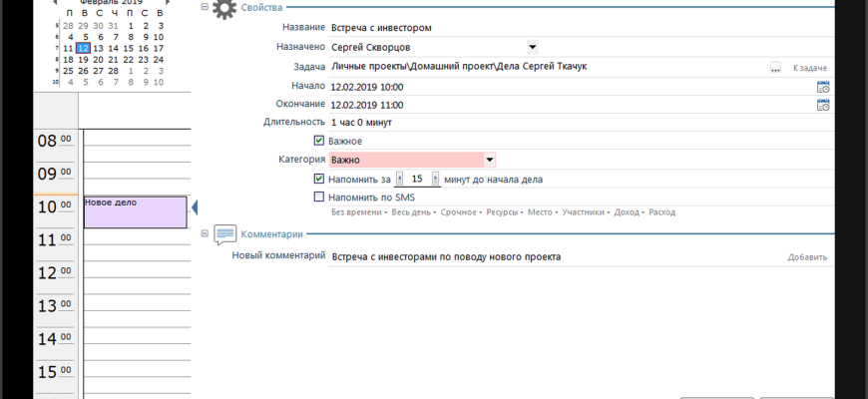Decrease reminder minutes with the left arrow
This screenshot has width=868, height=399.
coord(400,179)
